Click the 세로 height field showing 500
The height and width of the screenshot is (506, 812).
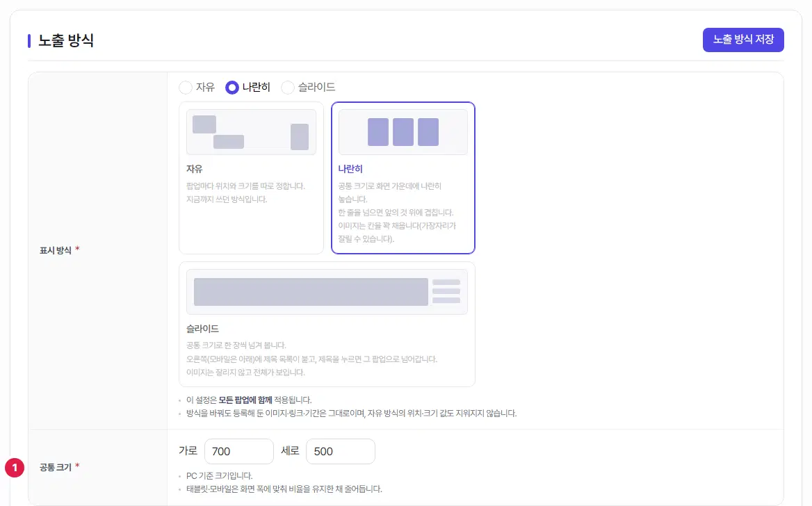tap(340, 452)
